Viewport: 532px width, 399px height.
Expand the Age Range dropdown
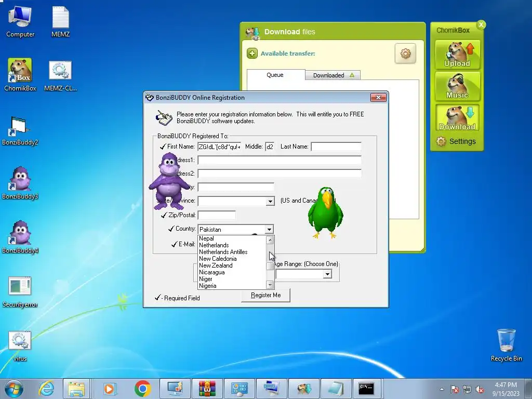point(327,274)
